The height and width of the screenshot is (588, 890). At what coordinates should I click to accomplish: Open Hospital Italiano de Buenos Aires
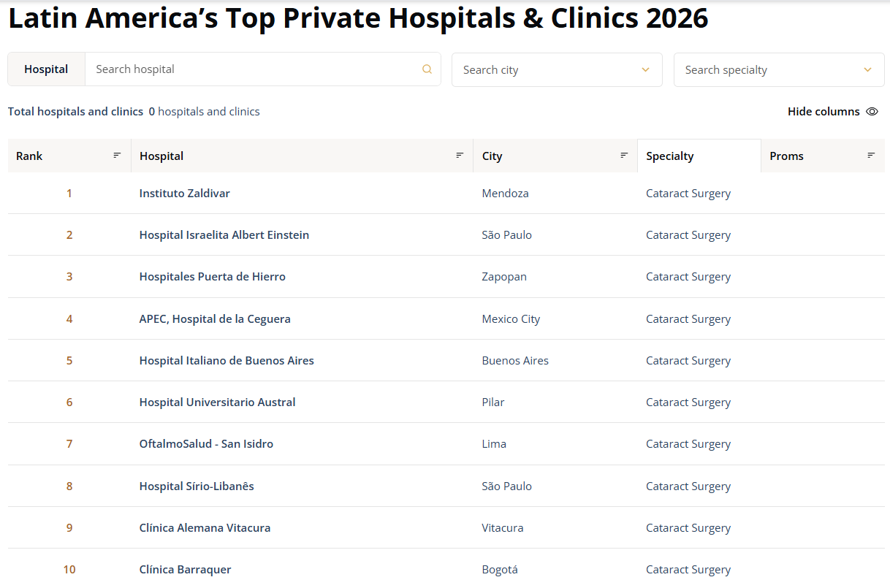click(227, 361)
